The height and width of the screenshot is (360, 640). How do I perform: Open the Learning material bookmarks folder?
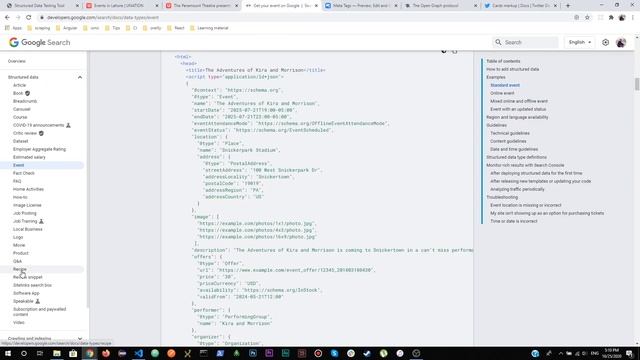(x=209, y=28)
